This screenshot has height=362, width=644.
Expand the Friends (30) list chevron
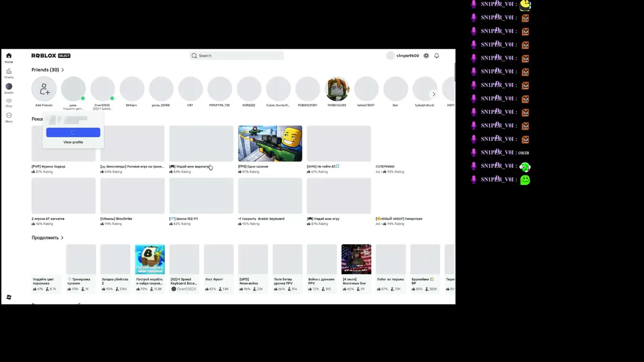[62, 70]
